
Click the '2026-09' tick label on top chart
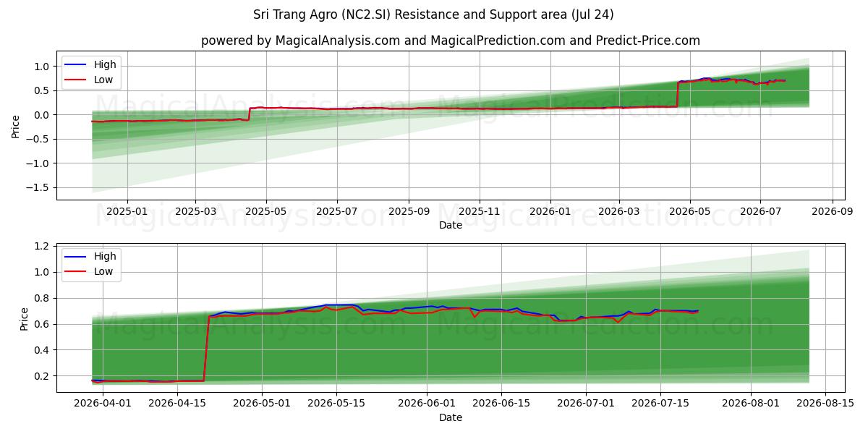(833, 211)
